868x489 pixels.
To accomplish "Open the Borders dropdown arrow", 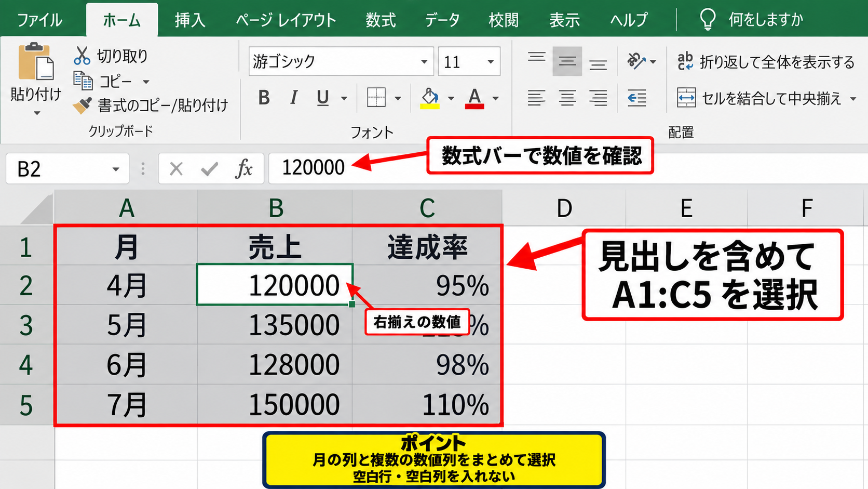I will pos(398,98).
